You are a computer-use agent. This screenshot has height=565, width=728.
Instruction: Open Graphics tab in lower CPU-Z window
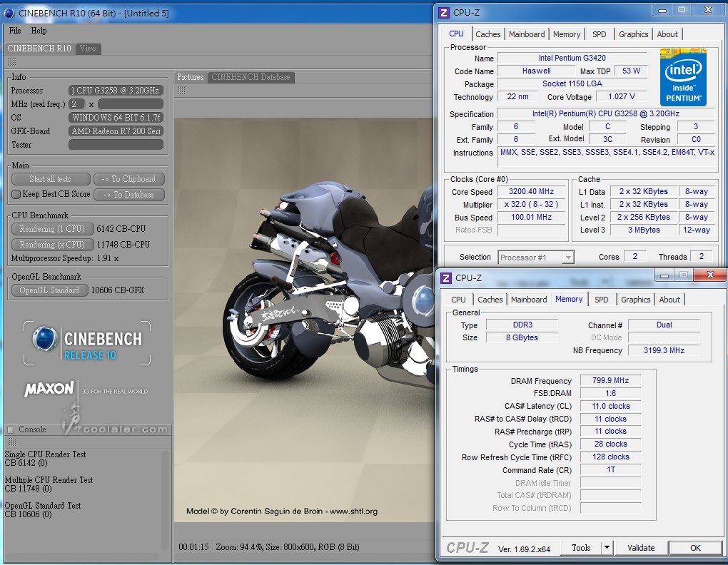pos(636,300)
